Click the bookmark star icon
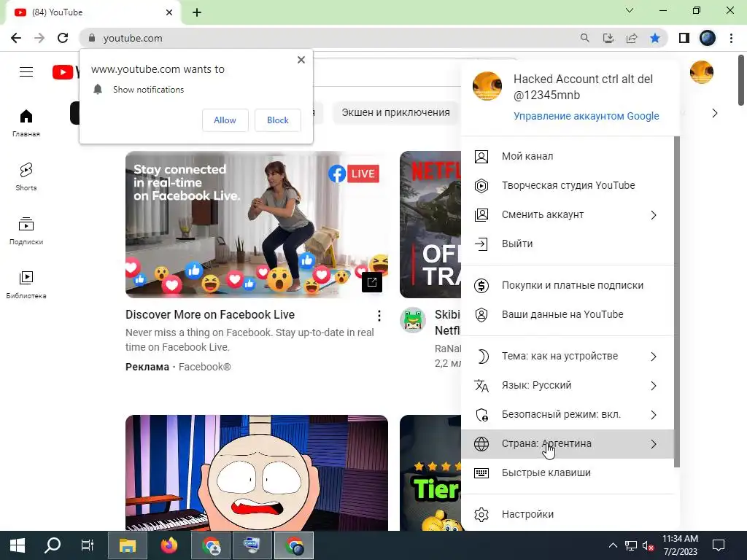Viewport: 747px width, 560px height. tap(655, 38)
